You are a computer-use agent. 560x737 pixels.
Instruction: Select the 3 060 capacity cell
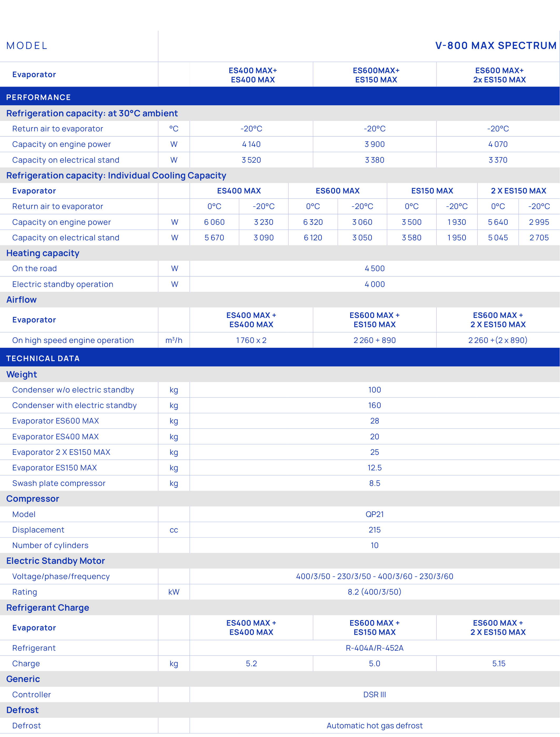(362, 222)
